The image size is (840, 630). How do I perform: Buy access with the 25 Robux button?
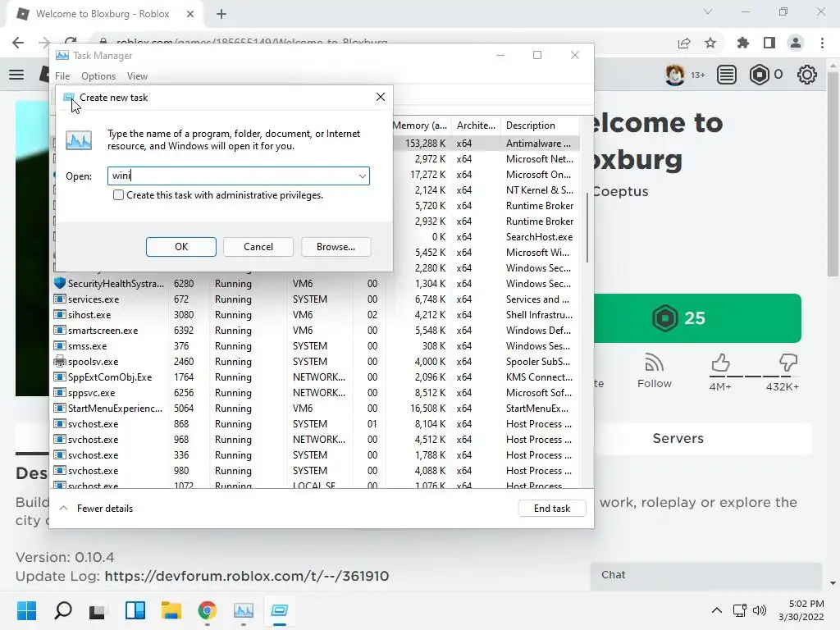tap(697, 318)
